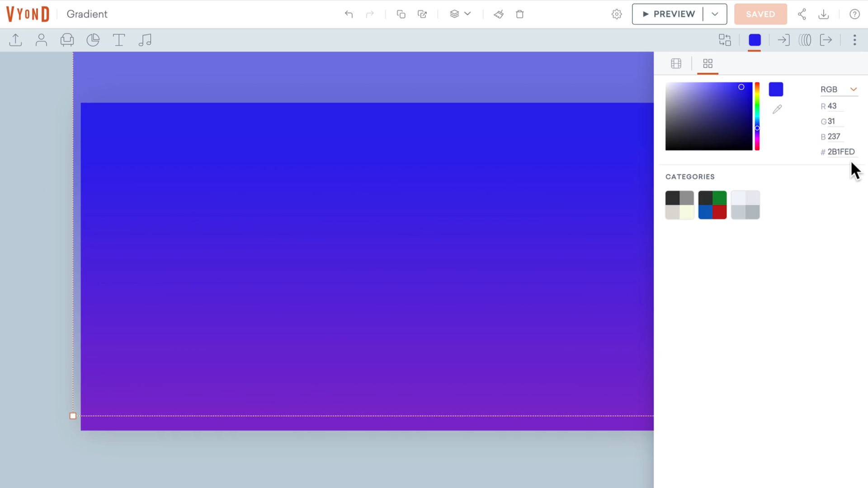868x488 pixels.
Task: Select the Character tool in left toolbar
Action: click(41, 40)
